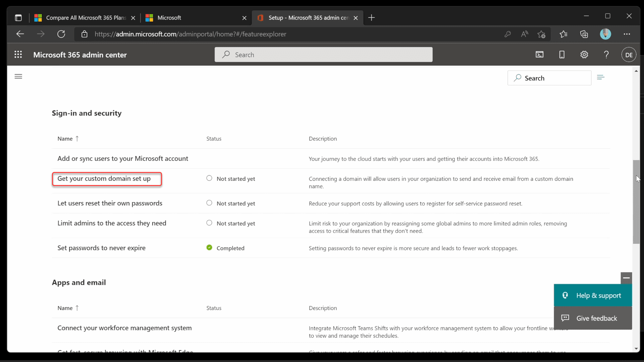Viewport: 644px width, 362px height.
Task: Open the Help question mark icon
Action: pyautogui.click(x=606, y=54)
